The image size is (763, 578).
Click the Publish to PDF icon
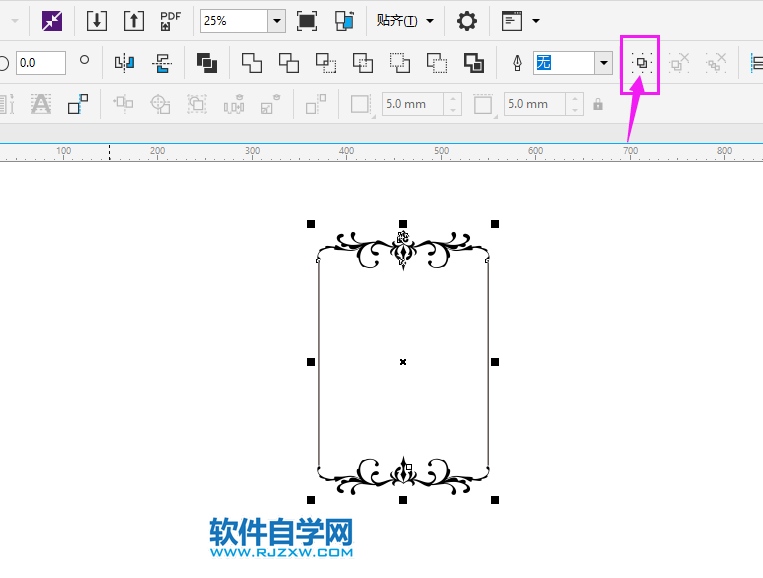pos(170,21)
